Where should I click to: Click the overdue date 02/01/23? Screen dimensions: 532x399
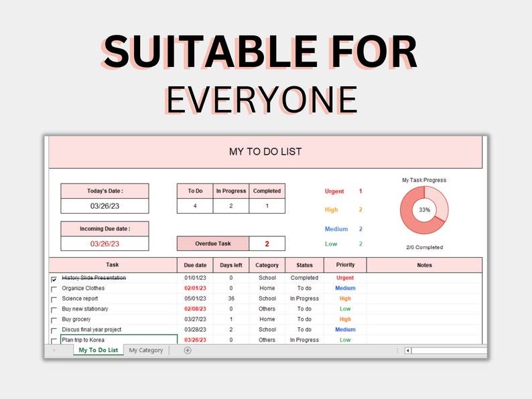click(x=195, y=288)
